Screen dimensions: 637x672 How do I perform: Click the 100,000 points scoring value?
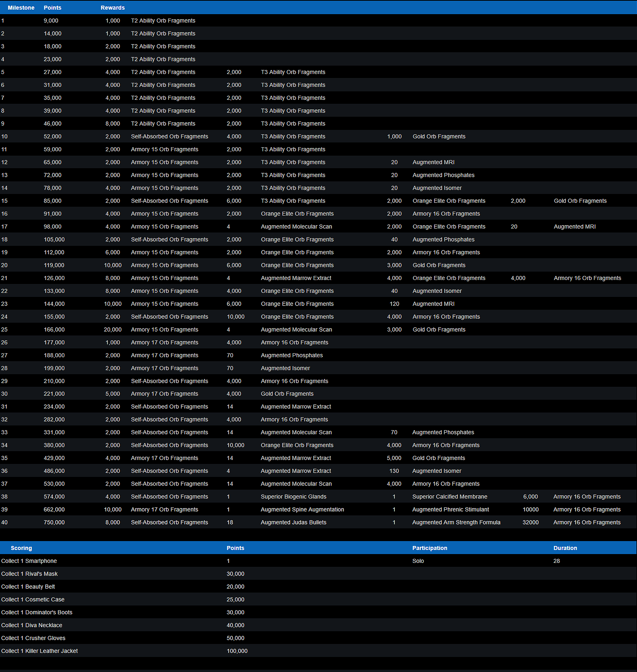click(237, 651)
